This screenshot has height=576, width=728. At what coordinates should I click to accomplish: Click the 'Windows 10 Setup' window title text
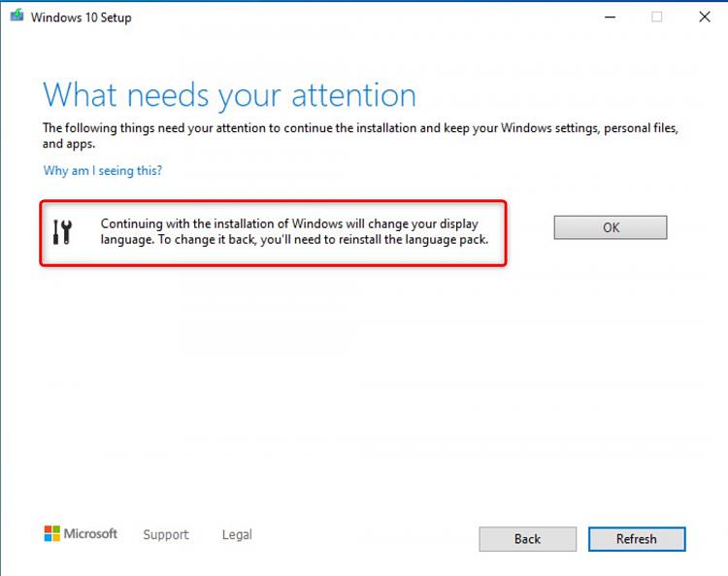click(82, 17)
